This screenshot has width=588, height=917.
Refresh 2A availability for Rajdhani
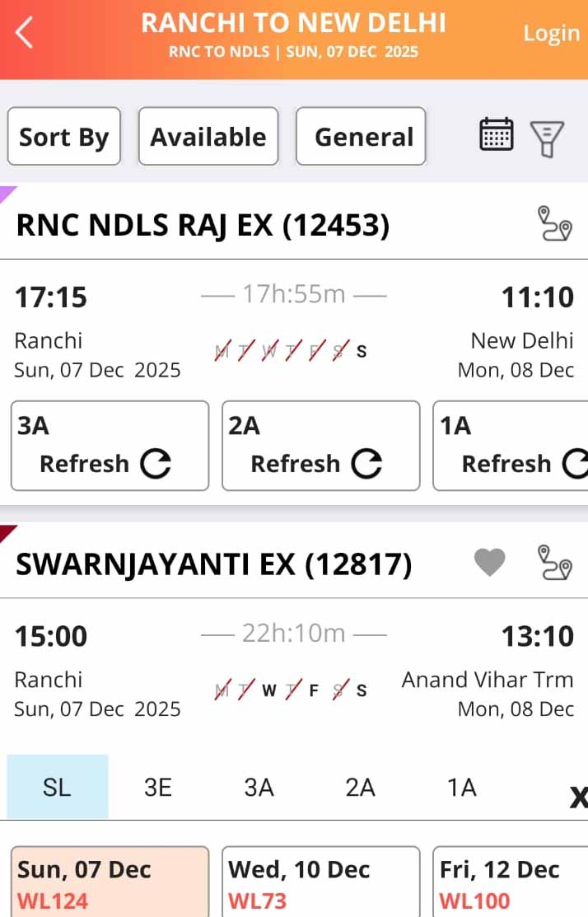(x=320, y=446)
